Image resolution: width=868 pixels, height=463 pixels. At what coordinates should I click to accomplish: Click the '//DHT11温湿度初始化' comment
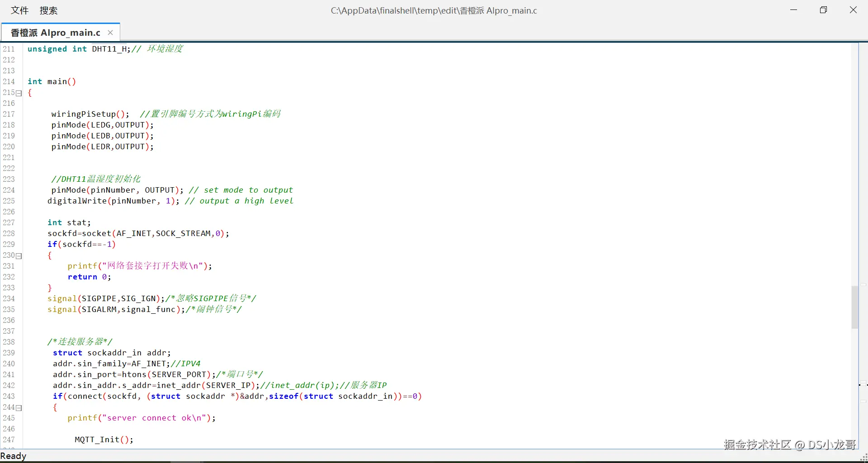pos(96,179)
